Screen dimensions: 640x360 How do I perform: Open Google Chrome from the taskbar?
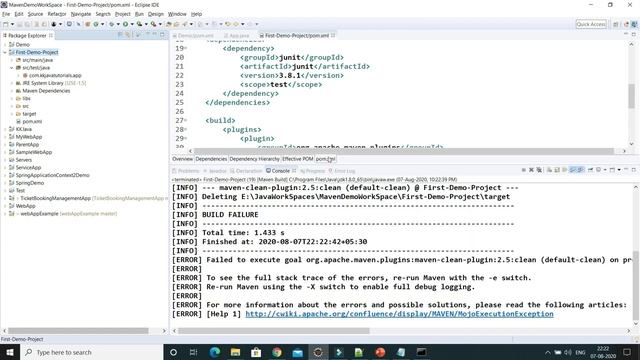tap(277, 352)
